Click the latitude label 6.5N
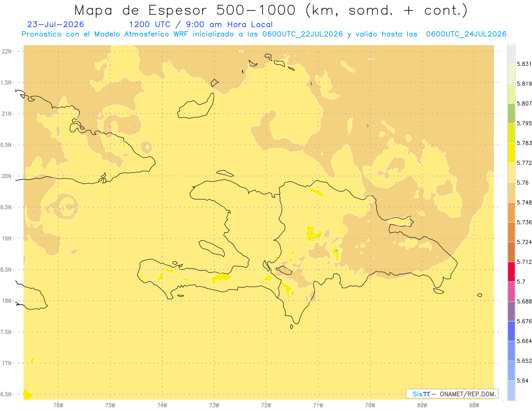Image resolution: width=532 pixels, height=411 pixels. 6,395
